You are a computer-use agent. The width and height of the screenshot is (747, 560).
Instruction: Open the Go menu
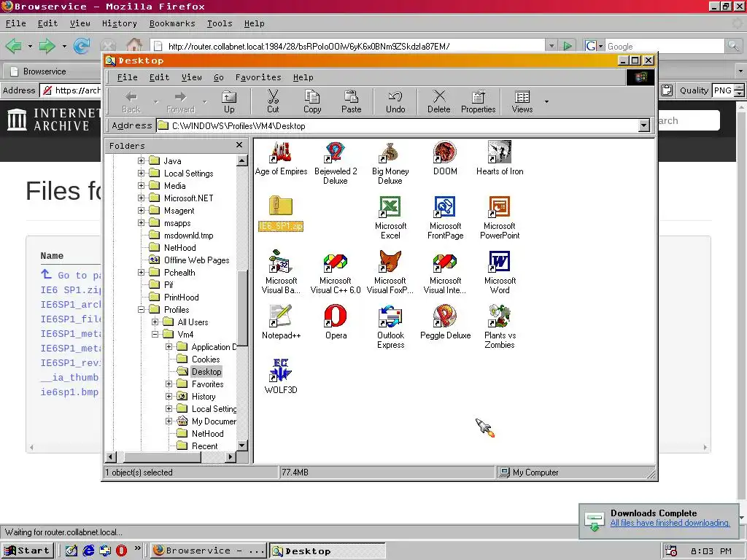pos(219,77)
